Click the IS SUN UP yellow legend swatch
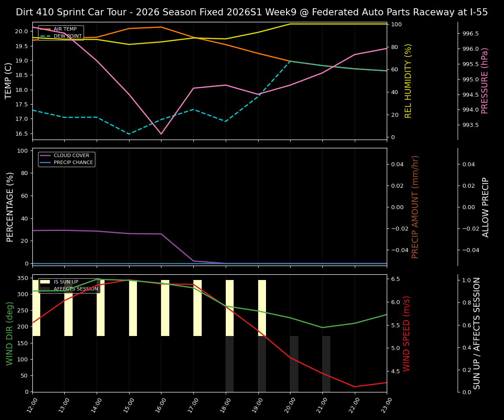This screenshot has width=504, height=420. (x=45, y=282)
